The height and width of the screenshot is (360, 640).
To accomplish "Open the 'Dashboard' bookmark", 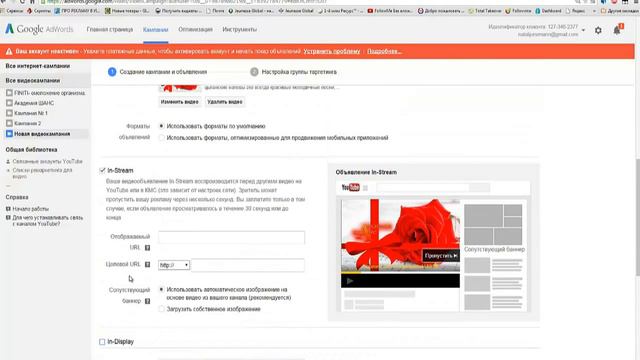I will point(549,11).
